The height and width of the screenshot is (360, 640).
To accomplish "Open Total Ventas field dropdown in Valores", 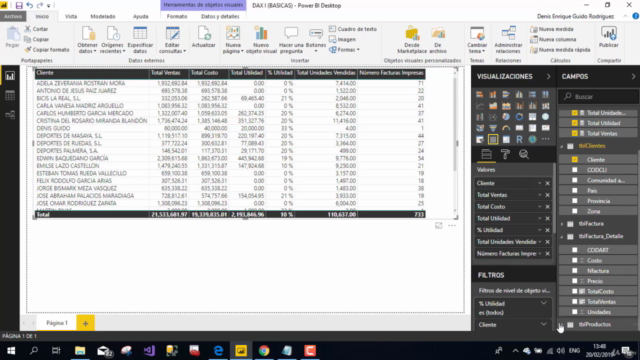I will tap(540, 195).
